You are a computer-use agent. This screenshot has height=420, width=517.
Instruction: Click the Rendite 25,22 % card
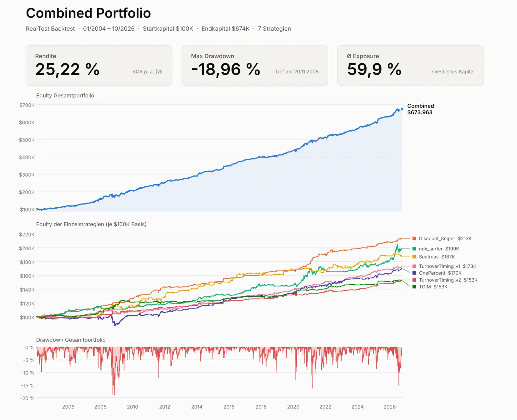pos(99,66)
